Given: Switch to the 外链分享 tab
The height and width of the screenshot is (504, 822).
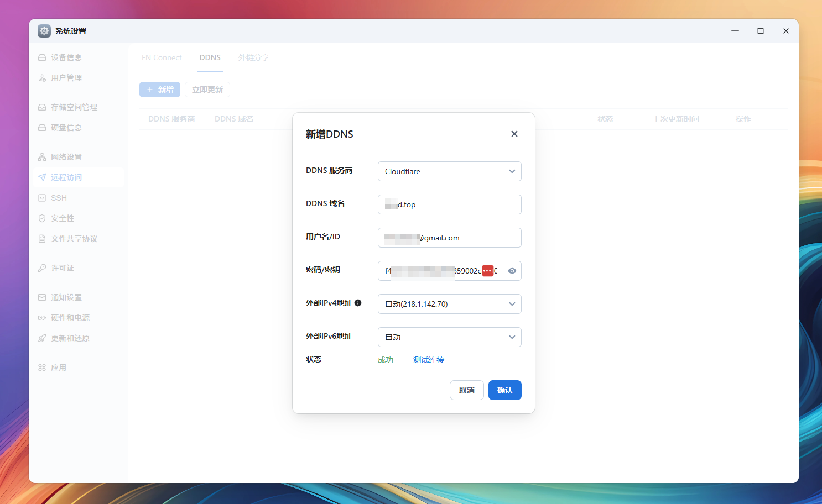Looking at the screenshot, I should (253, 57).
